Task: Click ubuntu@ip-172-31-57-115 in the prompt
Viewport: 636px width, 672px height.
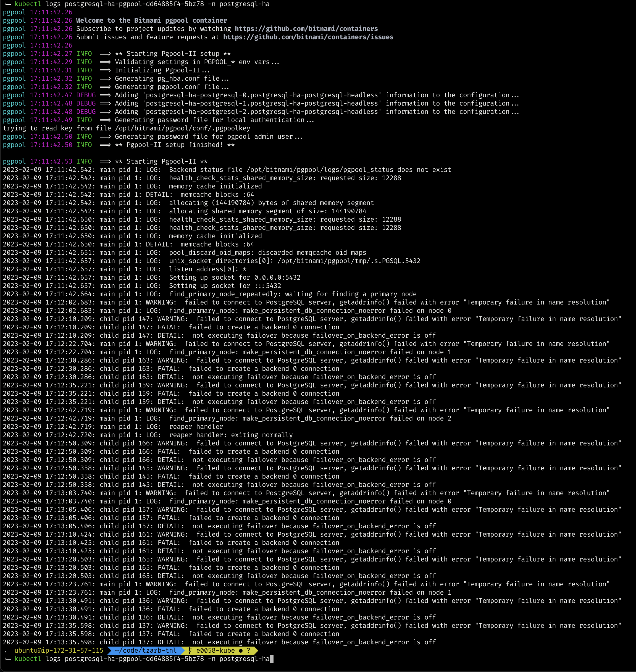Action: point(59,650)
